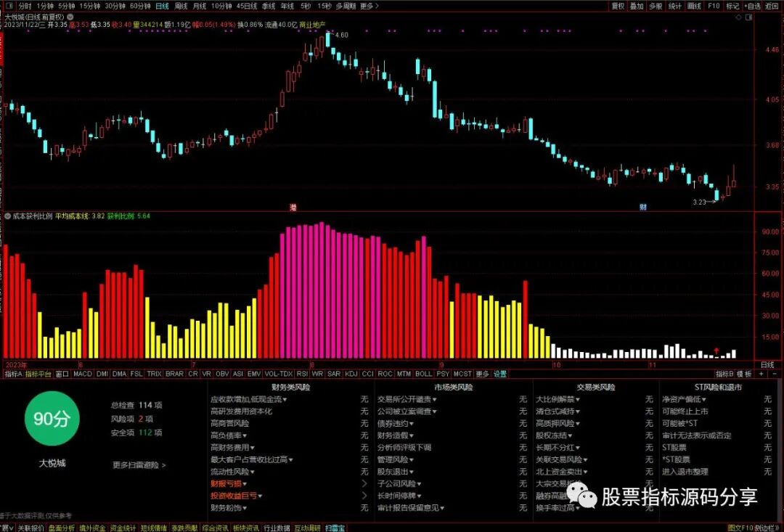Open the arrow beside 财报亏损 row
The width and height of the screenshot is (784, 532).
point(364,483)
